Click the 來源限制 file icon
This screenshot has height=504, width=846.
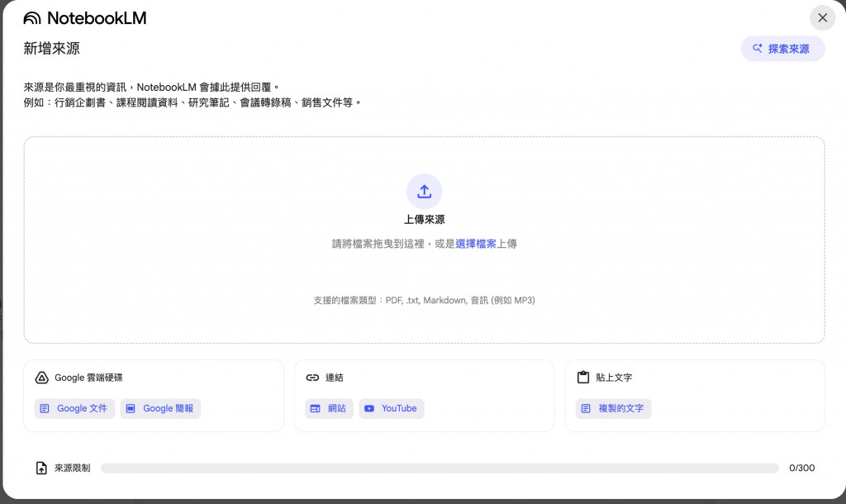(41, 468)
